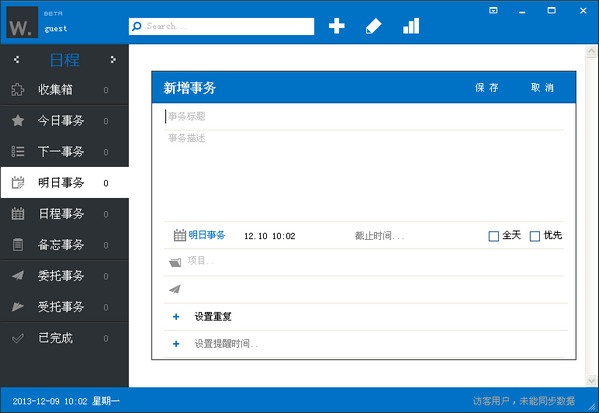The width and height of the screenshot is (599, 413).
Task: Go to the previous view with the left arrow beside 日程
Action: pos(16,59)
